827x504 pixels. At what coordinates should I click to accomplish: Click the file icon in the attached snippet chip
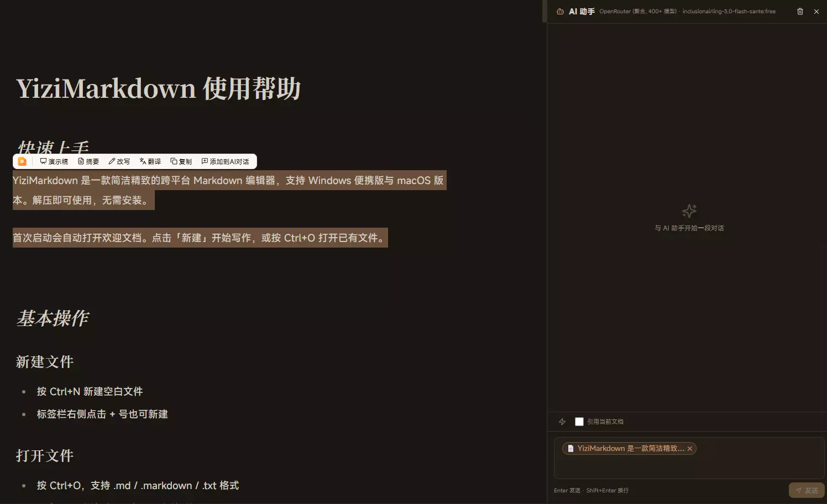point(570,449)
